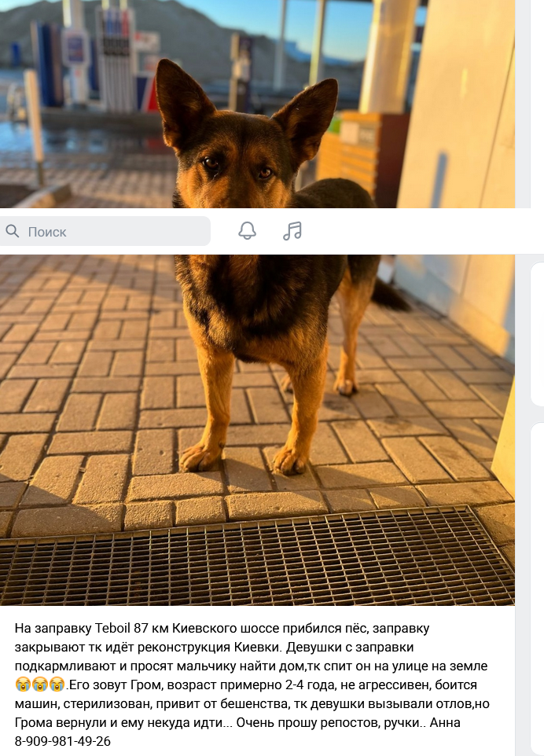Open the music note icon
Viewport: 544px width, 756px height.
[292, 231]
